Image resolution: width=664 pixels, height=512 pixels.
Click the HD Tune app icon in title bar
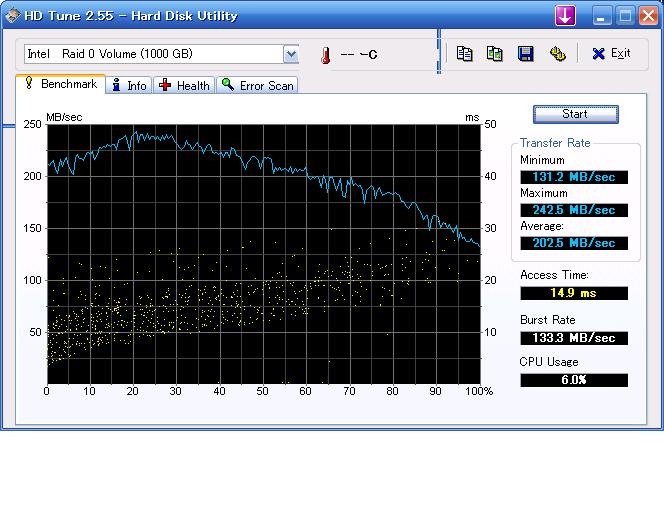click(12, 15)
